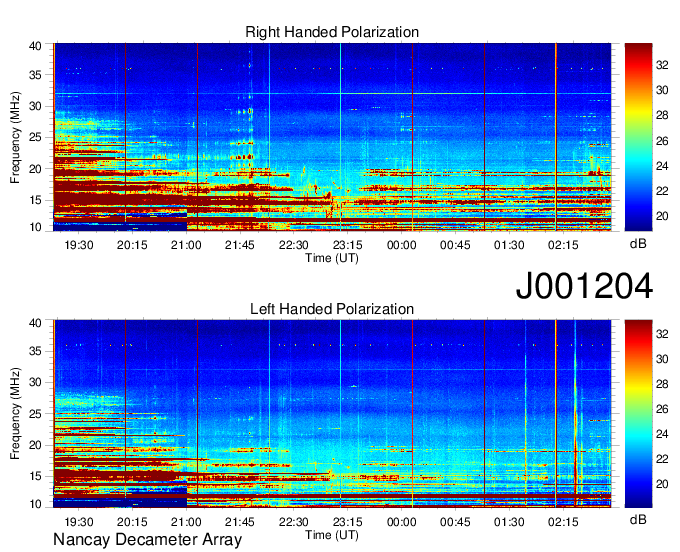Click the 35 MHz tick of Left Handed plot
This screenshot has width=680, height=552.
[35, 351]
